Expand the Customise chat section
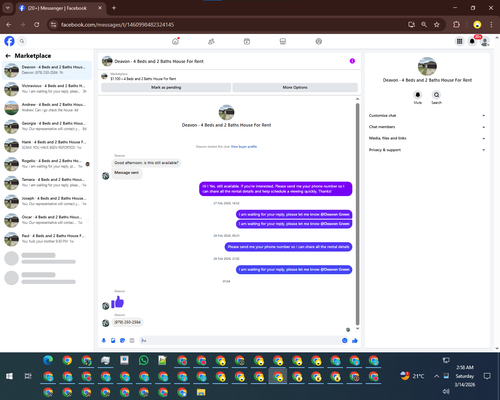The image size is (500, 400). pyautogui.click(x=427, y=115)
